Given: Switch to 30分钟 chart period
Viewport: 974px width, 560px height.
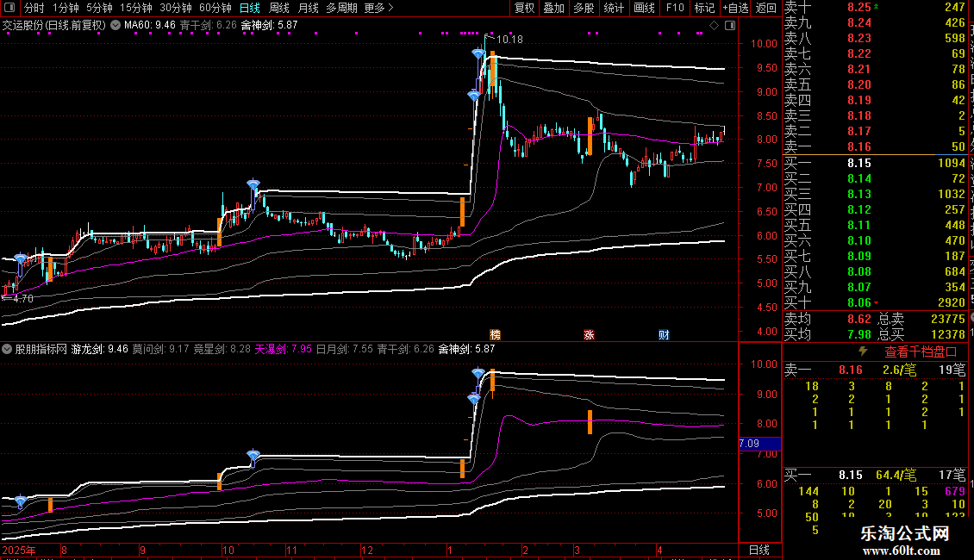Looking at the screenshot, I should (x=176, y=8).
